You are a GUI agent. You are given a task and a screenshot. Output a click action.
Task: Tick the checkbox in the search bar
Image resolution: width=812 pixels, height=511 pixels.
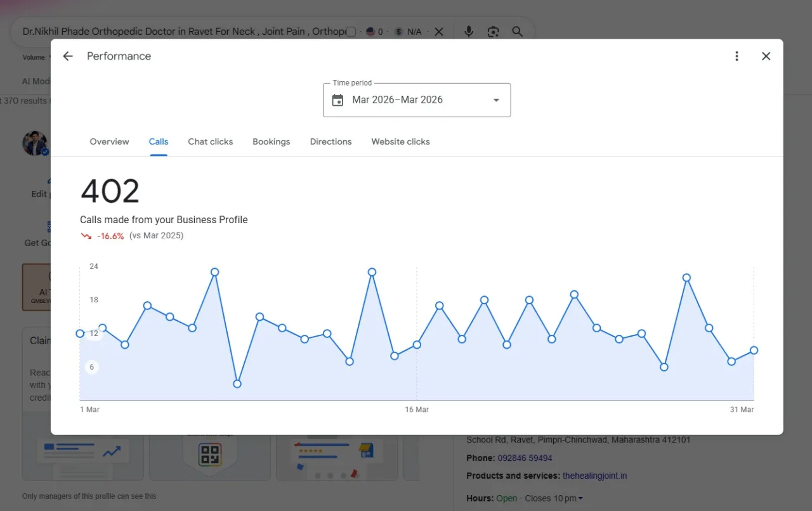tap(351, 32)
